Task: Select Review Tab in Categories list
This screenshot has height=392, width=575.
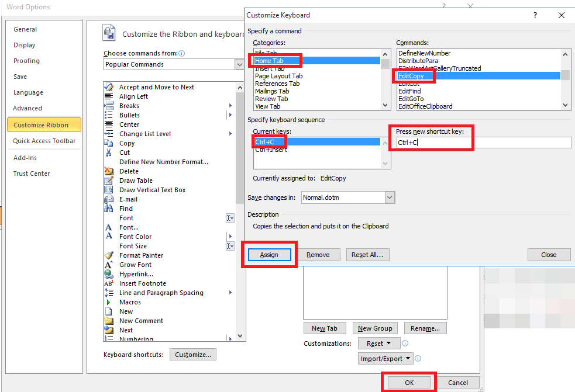Action: pos(271,99)
